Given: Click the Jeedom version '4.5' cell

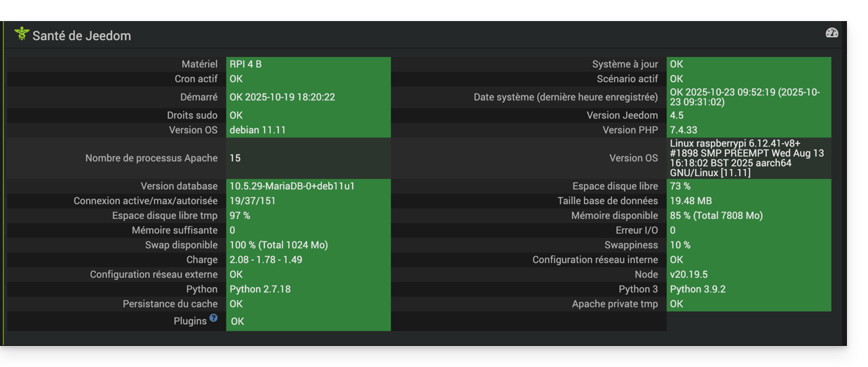Looking at the screenshot, I should pos(677,115).
